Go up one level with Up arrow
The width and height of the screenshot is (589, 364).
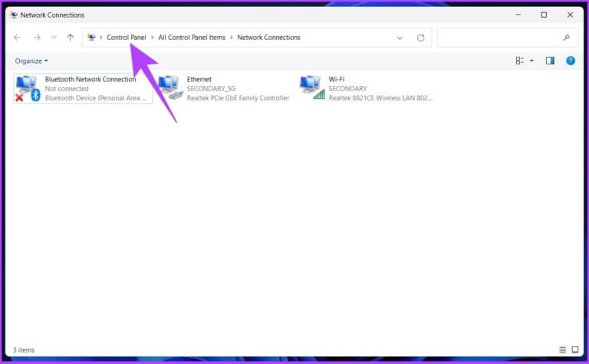tap(71, 37)
